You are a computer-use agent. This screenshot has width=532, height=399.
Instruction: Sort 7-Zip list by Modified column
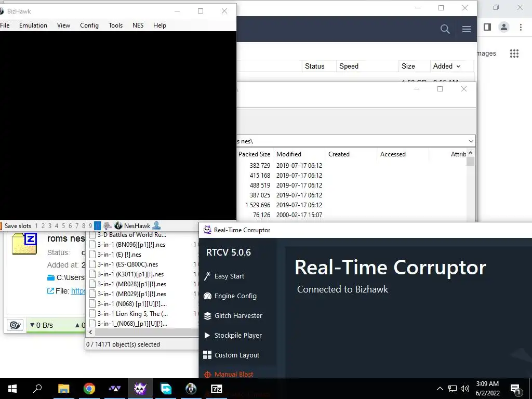[x=299, y=154]
